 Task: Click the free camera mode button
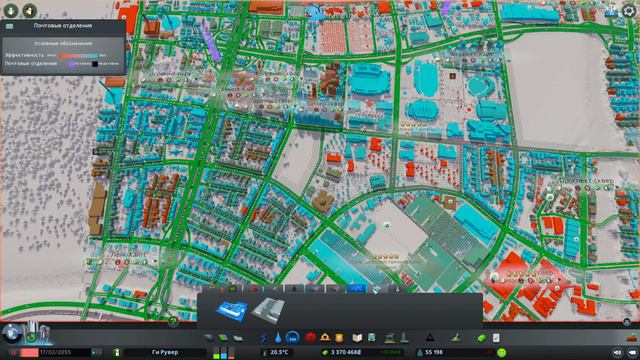click(x=632, y=352)
